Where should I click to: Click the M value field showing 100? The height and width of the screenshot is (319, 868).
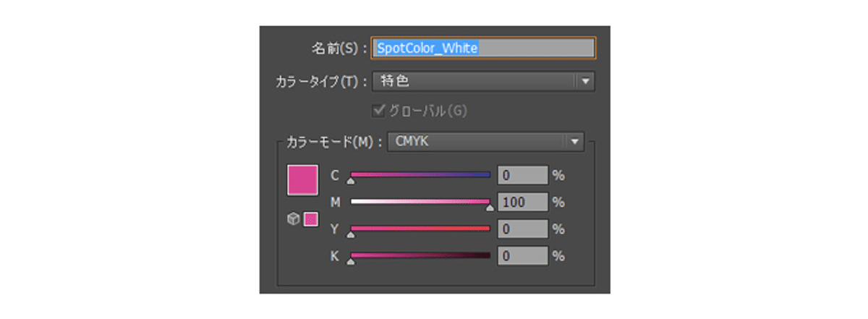tap(522, 202)
